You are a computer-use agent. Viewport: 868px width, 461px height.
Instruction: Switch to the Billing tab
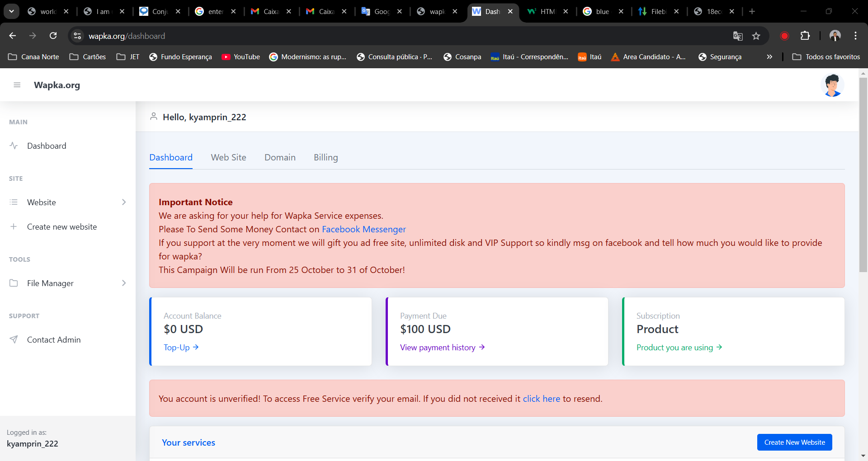(x=325, y=157)
